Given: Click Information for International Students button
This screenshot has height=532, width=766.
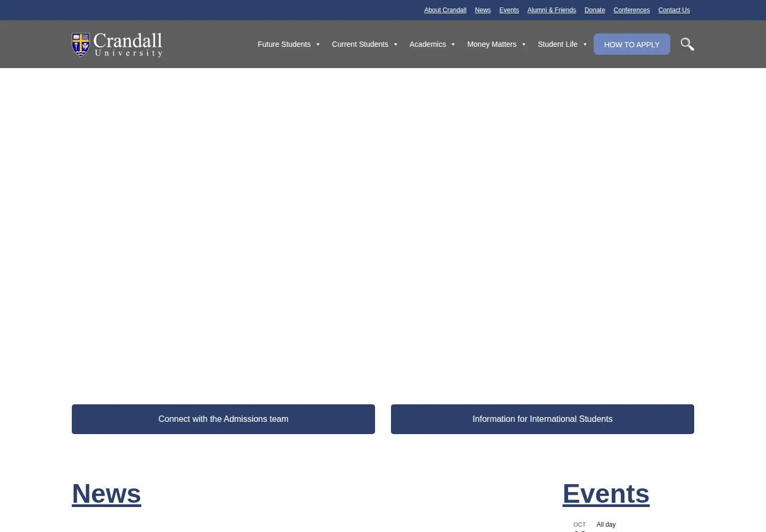Looking at the screenshot, I should tap(543, 419).
